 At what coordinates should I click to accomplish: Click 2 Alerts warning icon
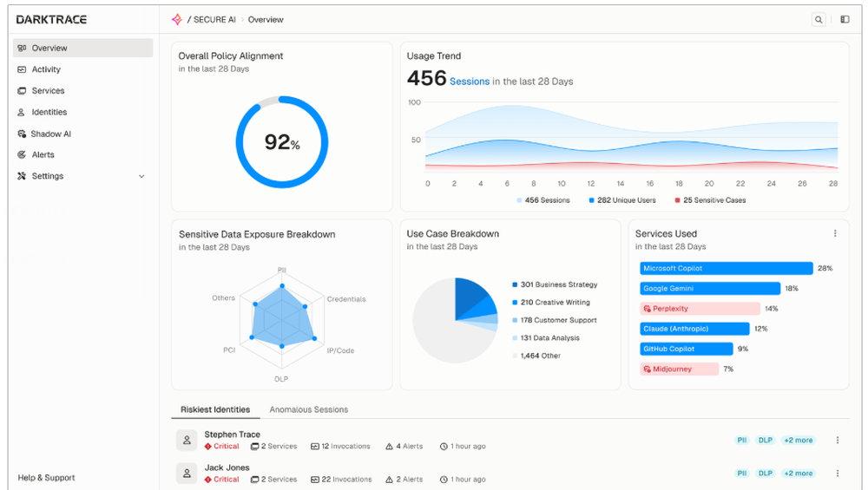click(x=389, y=480)
